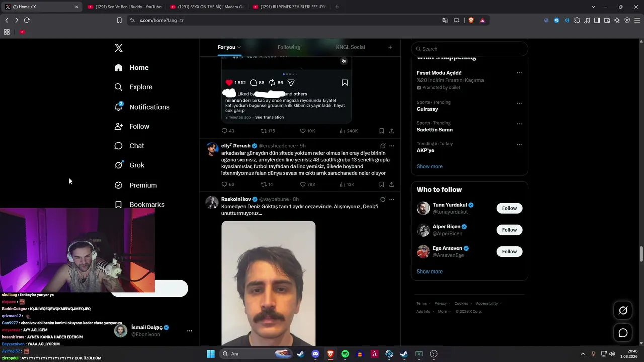
Task: Switch to Sen Ve Ben Ruddy YouTube tab
Action: point(124,7)
